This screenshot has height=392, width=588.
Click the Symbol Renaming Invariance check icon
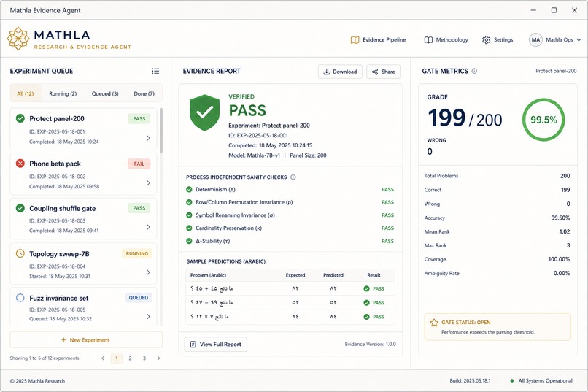189,215
